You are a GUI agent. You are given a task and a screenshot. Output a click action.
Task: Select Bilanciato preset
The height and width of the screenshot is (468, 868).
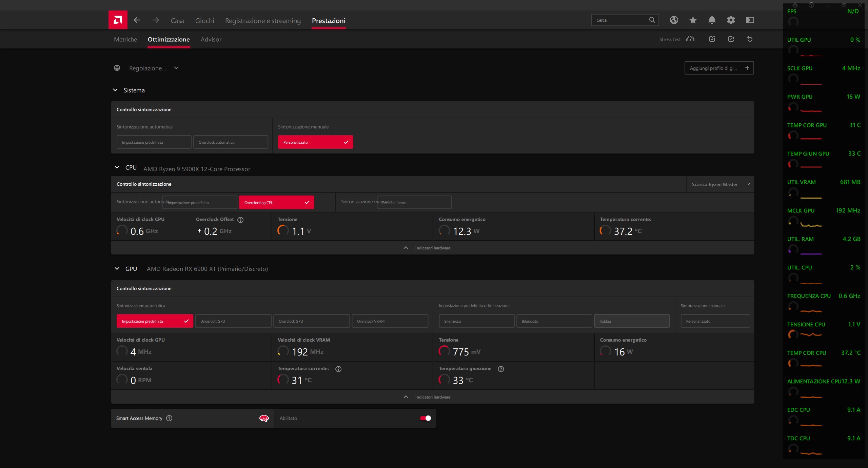(554, 321)
